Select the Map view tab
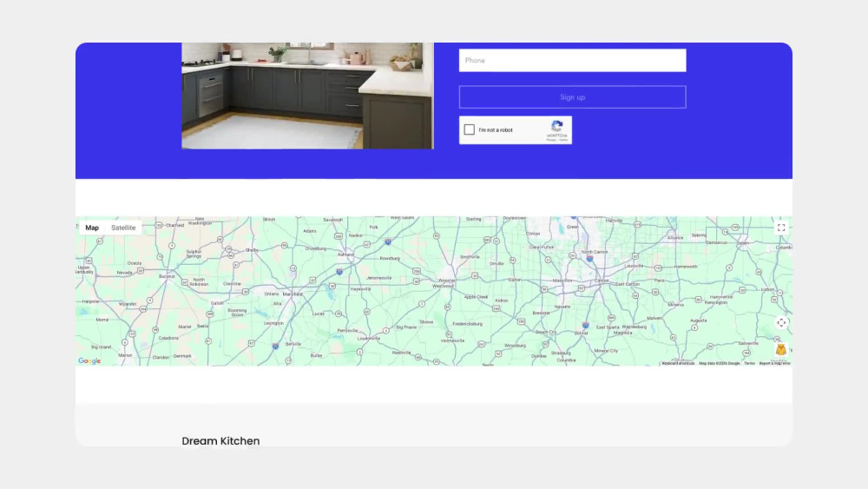Image resolution: width=868 pixels, height=489 pixels. pyautogui.click(x=92, y=228)
